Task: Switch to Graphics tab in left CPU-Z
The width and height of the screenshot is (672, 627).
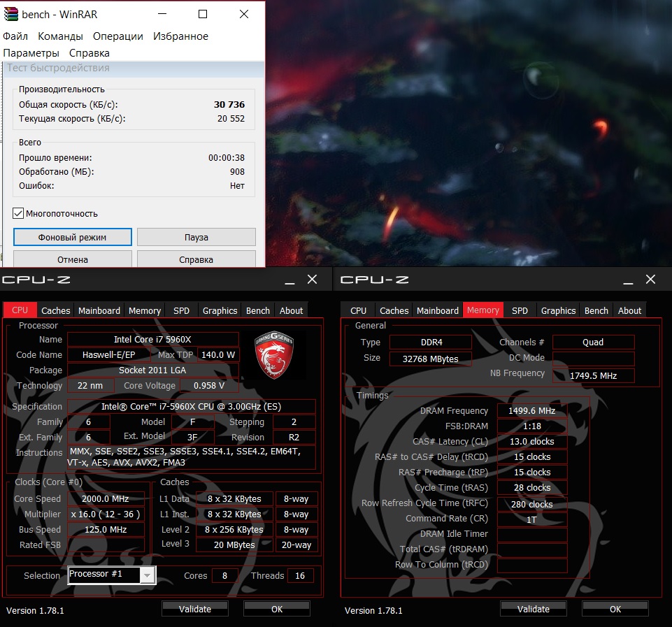Action: (220, 310)
